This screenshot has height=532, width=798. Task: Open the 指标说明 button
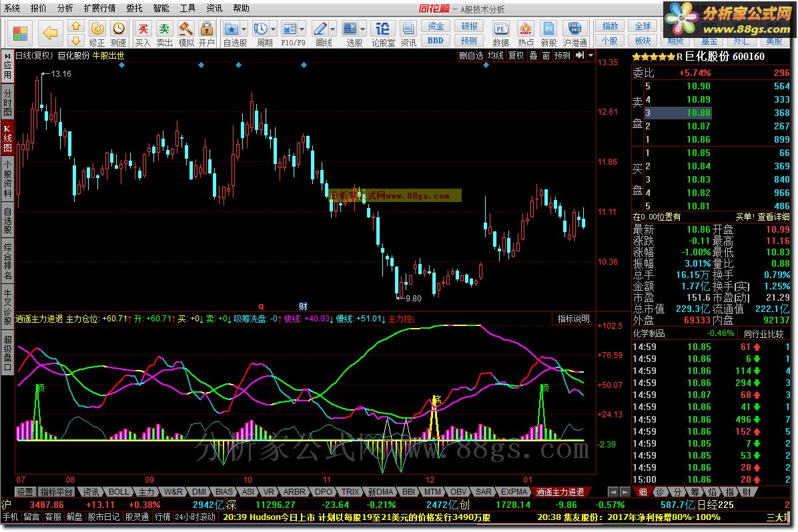[x=573, y=319]
